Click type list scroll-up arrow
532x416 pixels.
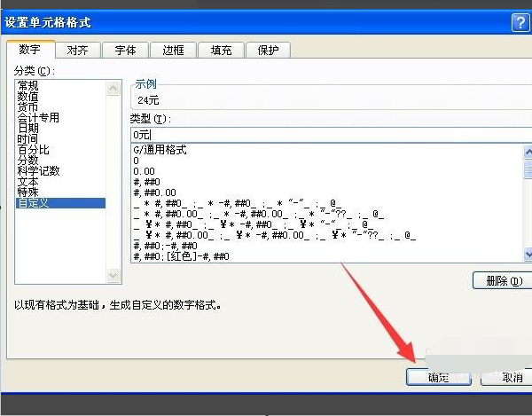pos(528,152)
